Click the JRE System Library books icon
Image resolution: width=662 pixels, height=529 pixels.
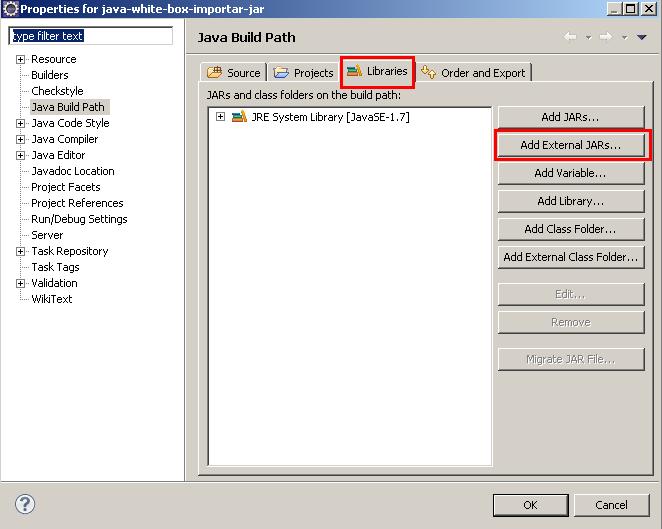(239, 116)
